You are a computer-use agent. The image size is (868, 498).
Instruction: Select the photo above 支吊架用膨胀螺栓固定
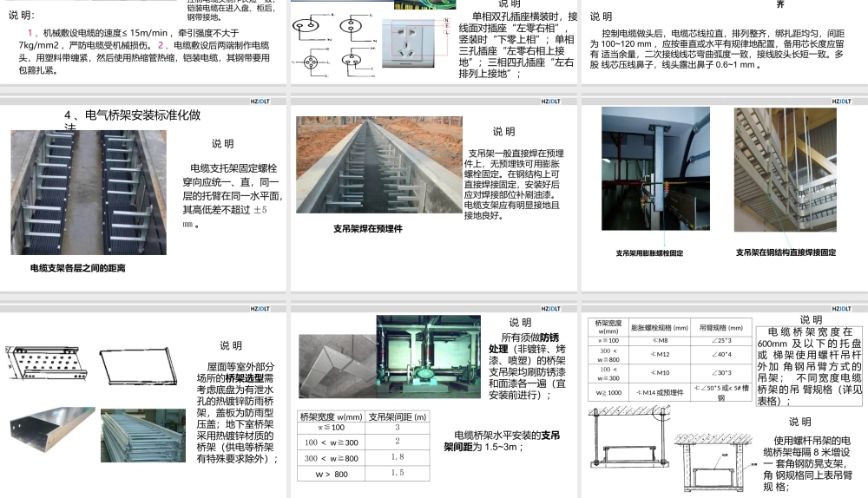coord(655,169)
